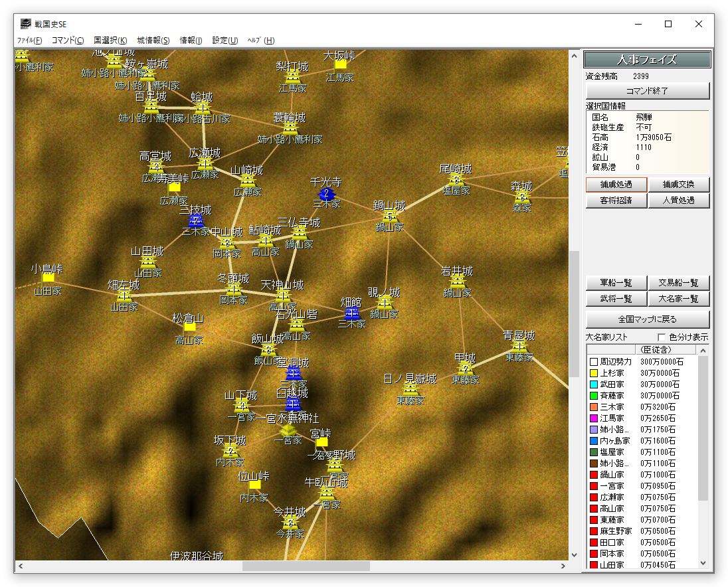
Task: Open the 城情報(S) menu
Action: (153, 41)
